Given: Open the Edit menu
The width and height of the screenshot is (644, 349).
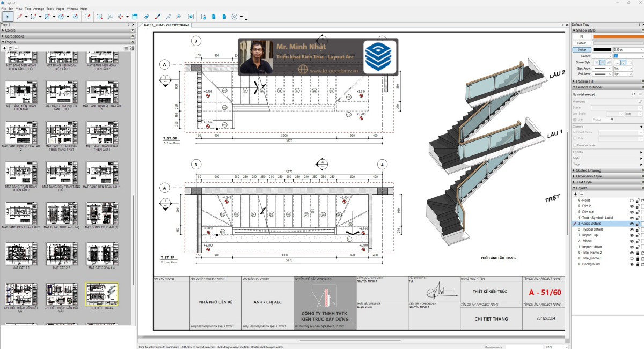Looking at the screenshot, I should [11, 9].
